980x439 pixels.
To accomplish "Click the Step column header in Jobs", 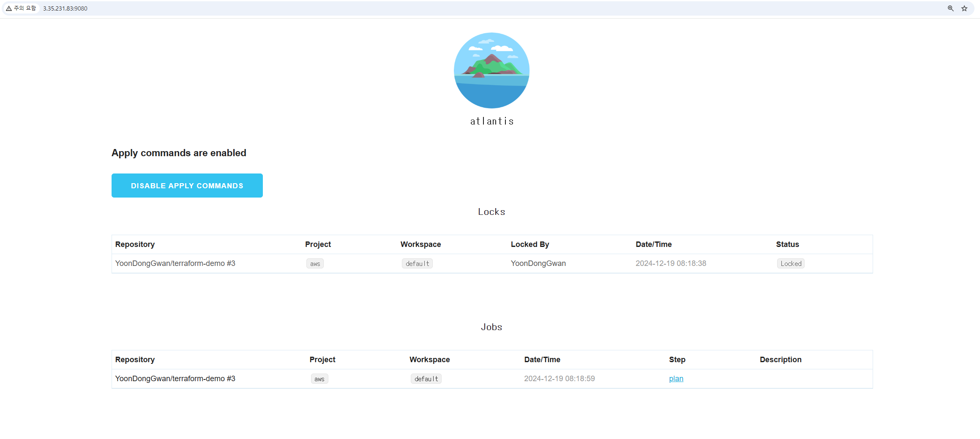I will (x=677, y=360).
